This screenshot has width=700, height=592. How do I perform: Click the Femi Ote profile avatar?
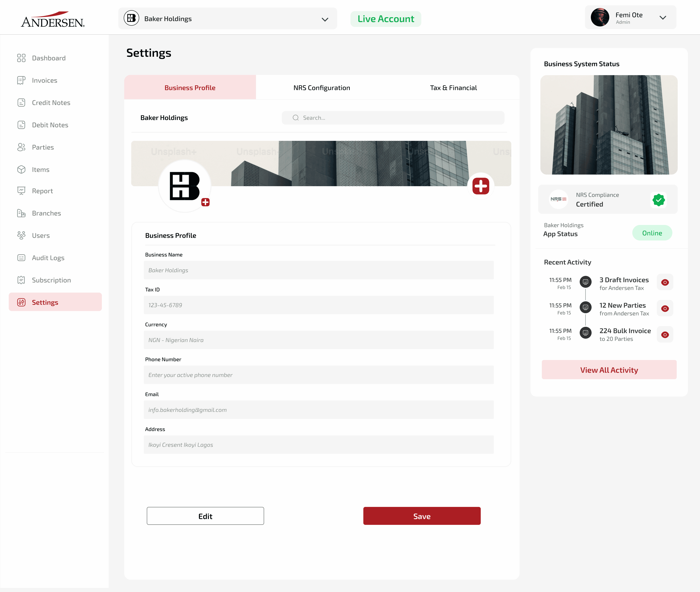[600, 17]
